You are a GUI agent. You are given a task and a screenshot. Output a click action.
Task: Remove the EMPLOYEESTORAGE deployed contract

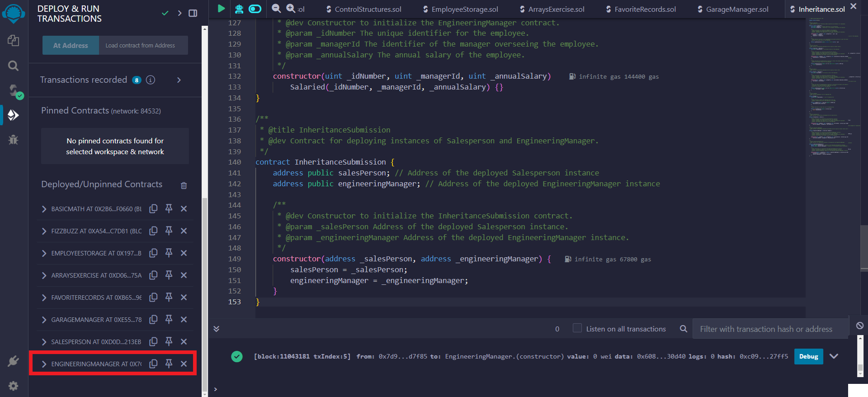(184, 253)
